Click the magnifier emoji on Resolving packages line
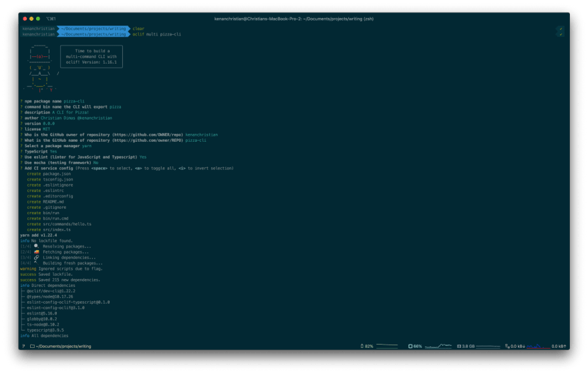The image size is (588, 374). 36,246
